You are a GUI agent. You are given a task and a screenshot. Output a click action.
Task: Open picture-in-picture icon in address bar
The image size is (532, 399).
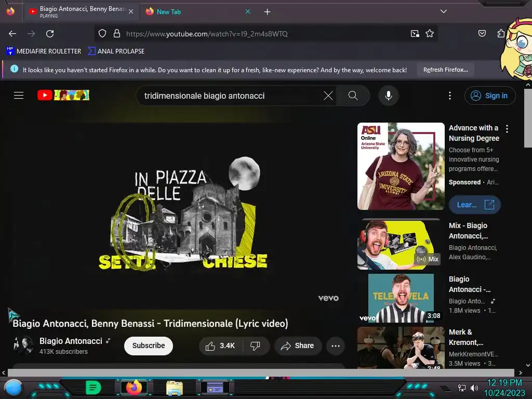tap(415, 33)
